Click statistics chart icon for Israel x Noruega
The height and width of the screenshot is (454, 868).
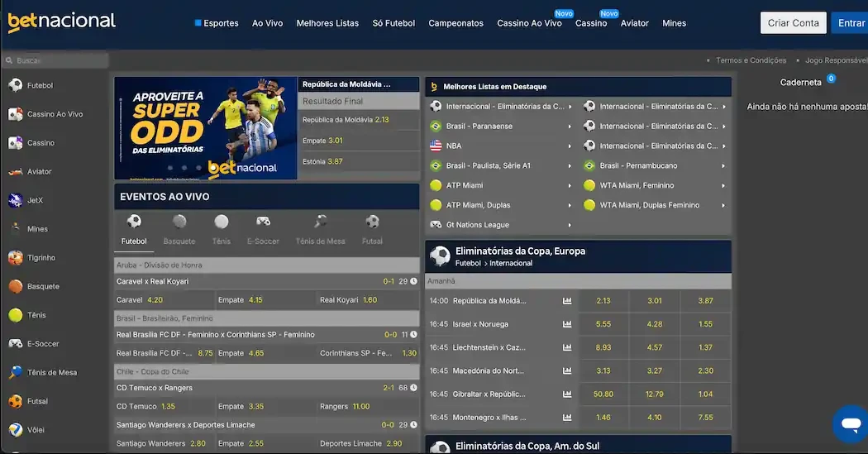tap(567, 324)
